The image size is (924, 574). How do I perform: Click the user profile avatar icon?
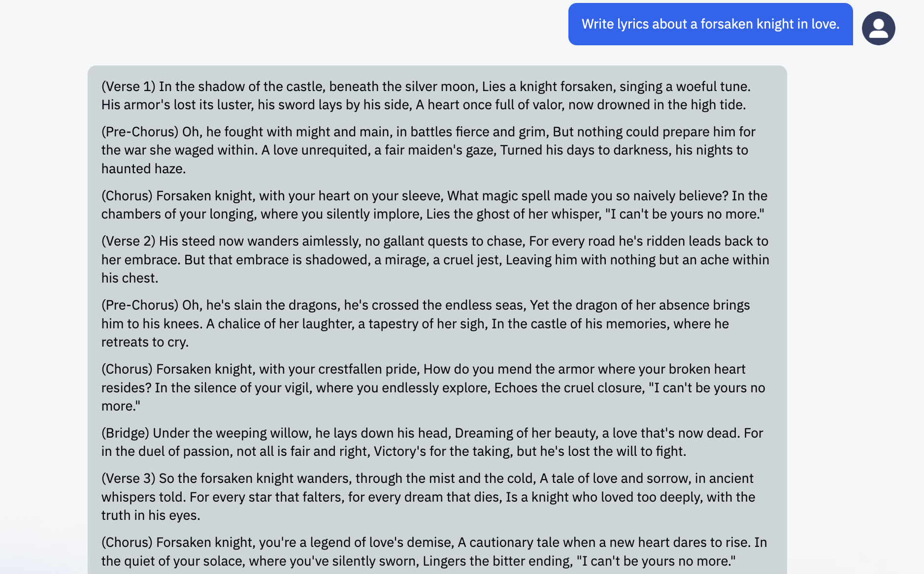pyautogui.click(x=878, y=29)
